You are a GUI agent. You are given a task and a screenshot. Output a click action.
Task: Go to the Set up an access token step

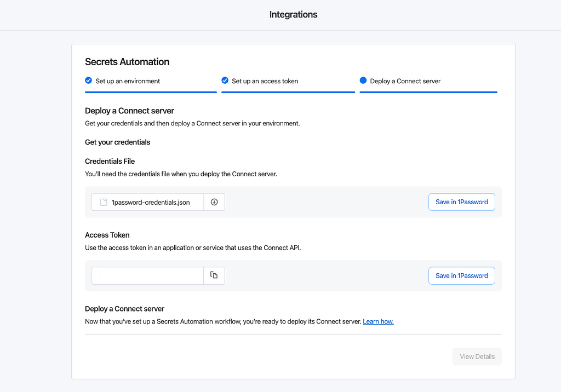coord(265,81)
